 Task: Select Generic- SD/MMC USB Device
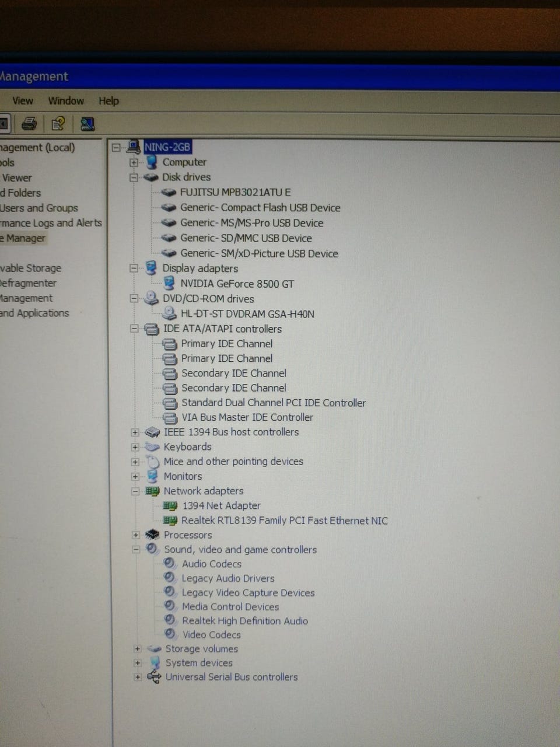[246, 238]
